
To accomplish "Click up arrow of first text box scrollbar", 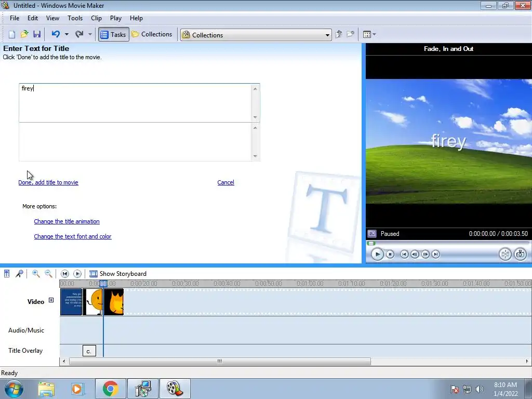I will point(255,88).
